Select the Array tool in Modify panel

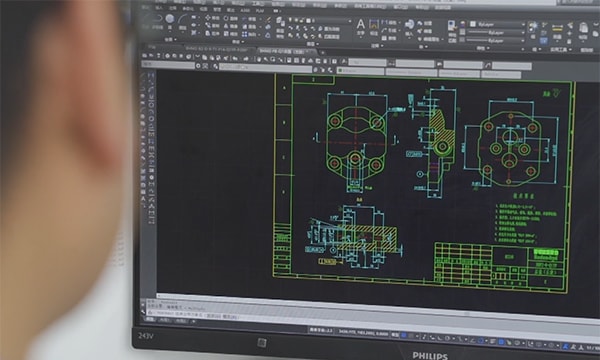click(x=249, y=34)
